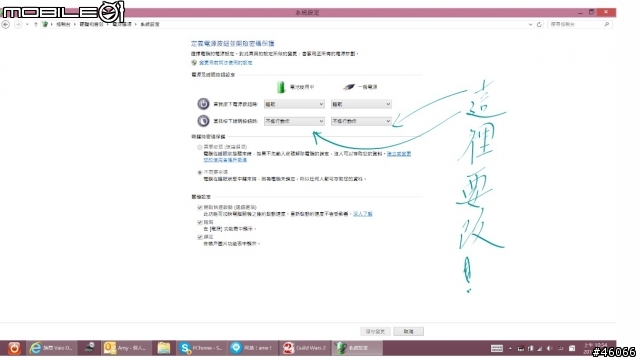This screenshot has width=640, height=360.
Task: Click the green battery icon column header
Action: click(x=280, y=87)
